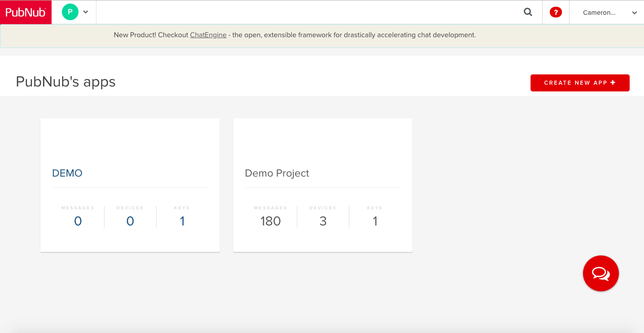Click the Cameron user name
The height and width of the screenshot is (333, 644).
click(x=599, y=13)
